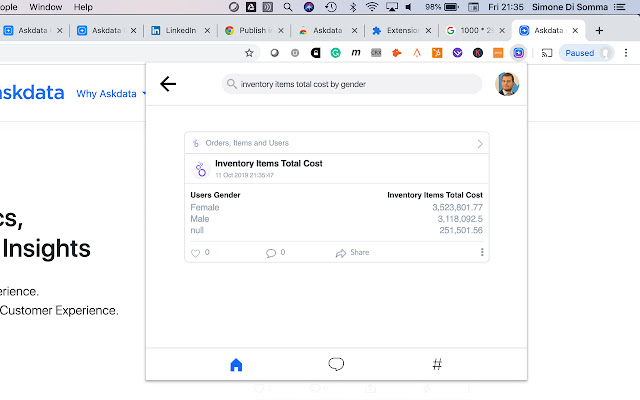
Task: Click the purple circle extension icon
Action: pyautogui.click(x=457, y=53)
